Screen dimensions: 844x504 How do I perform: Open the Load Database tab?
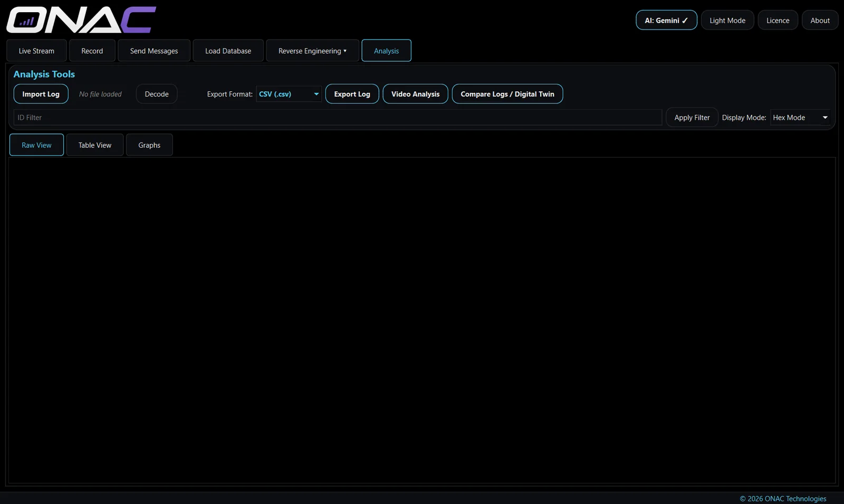tap(228, 51)
